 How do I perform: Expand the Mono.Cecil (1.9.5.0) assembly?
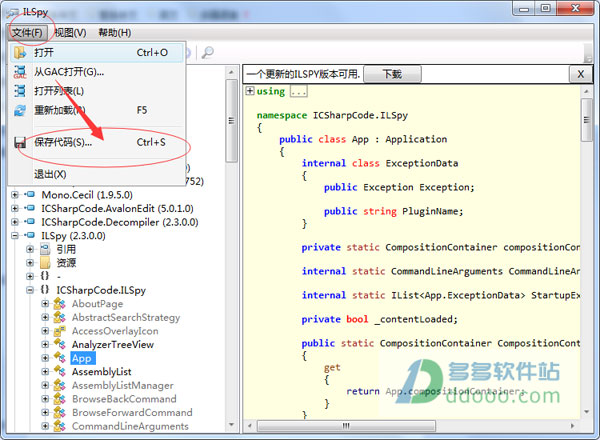[x=15, y=195]
